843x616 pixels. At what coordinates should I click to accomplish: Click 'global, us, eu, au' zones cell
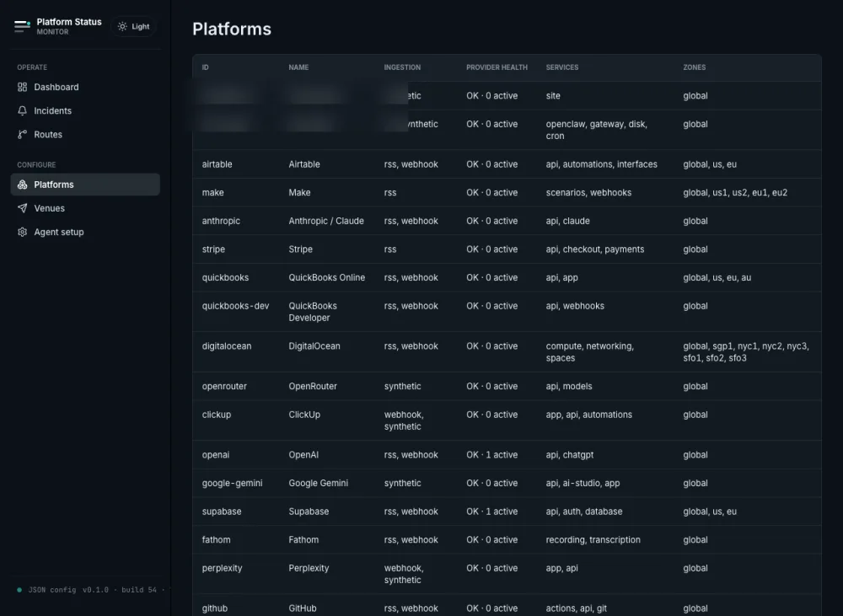717,277
